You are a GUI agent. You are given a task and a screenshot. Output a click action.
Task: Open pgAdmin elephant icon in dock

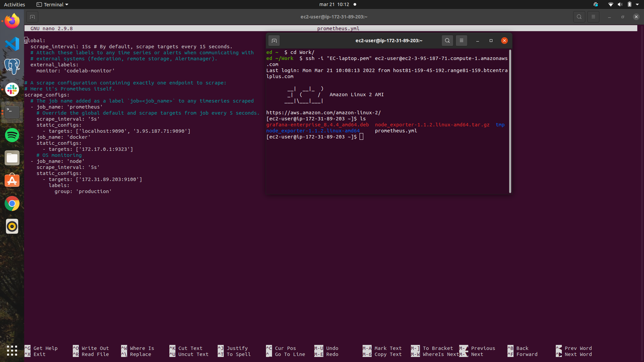coord(12,66)
